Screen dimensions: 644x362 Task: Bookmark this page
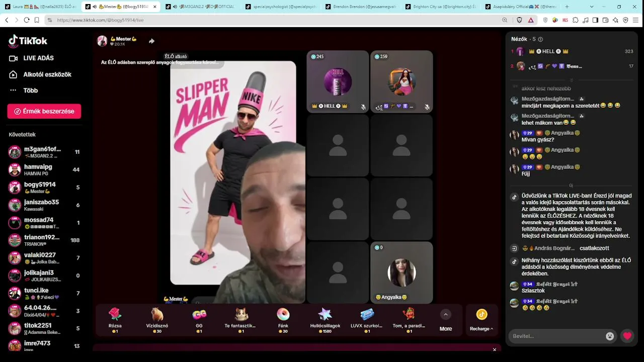[x=37, y=20]
